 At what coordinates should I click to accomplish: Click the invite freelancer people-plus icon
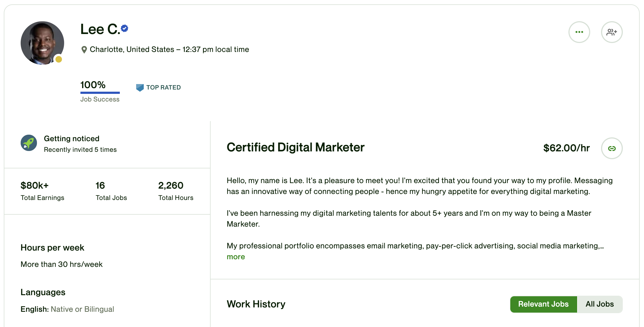[x=611, y=32]
